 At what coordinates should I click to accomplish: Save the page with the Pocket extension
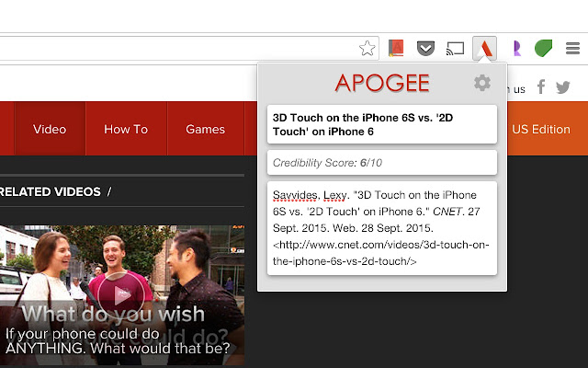click(425, 49)
